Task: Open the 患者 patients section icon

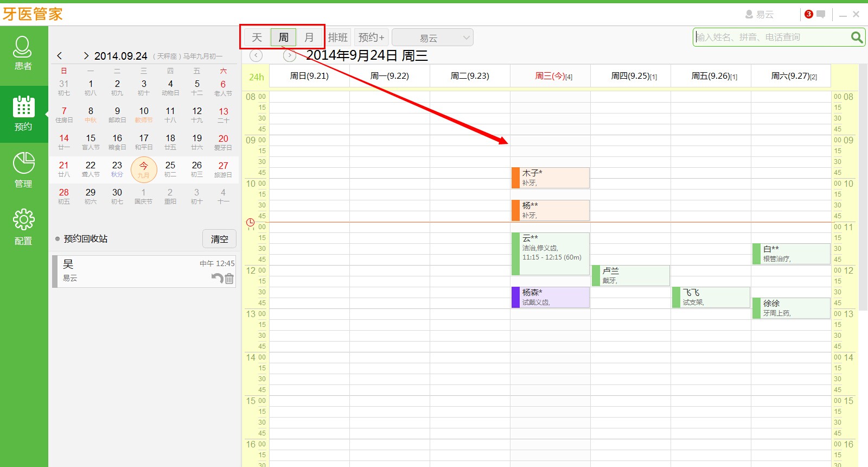Action: (23, 53)
